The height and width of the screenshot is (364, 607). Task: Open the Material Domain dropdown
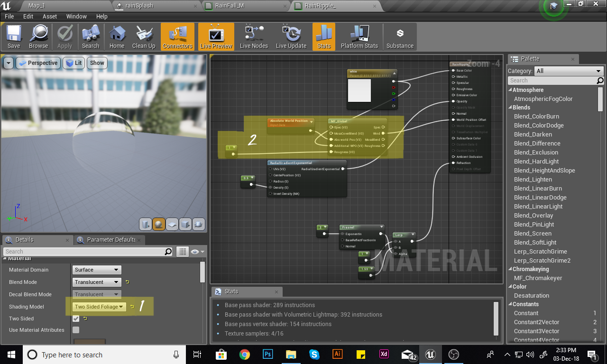pyautogui.click(x=97, y=270)
